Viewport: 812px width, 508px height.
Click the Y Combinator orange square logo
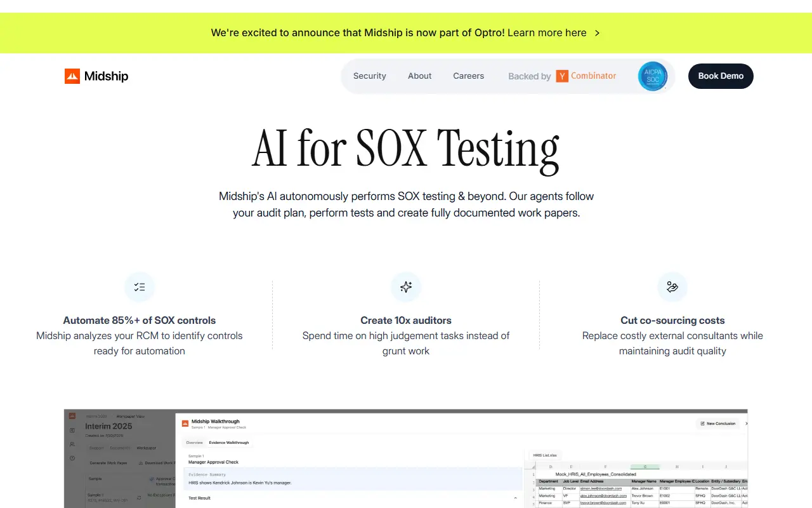(x=562, y=76)
